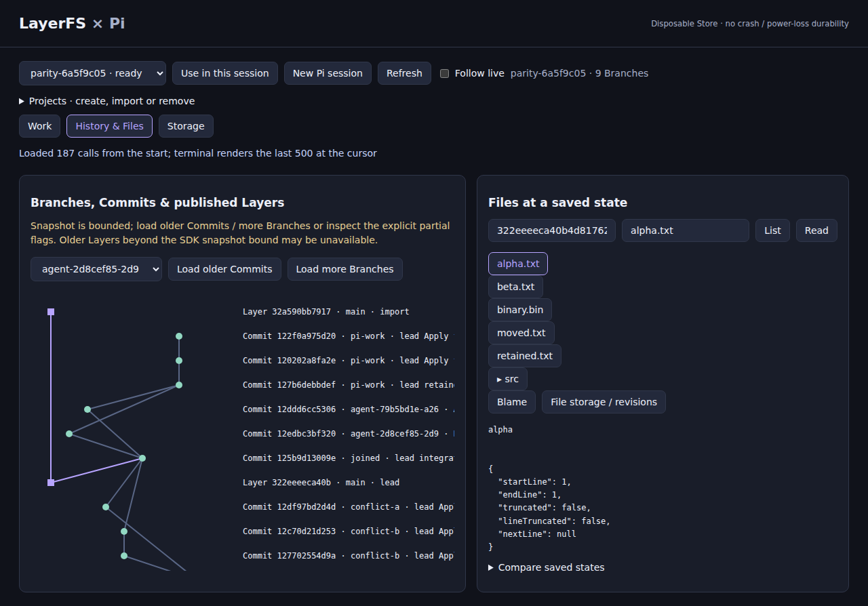
Task: Select beta.txt in the file list
Action: (x=515, y=287)
